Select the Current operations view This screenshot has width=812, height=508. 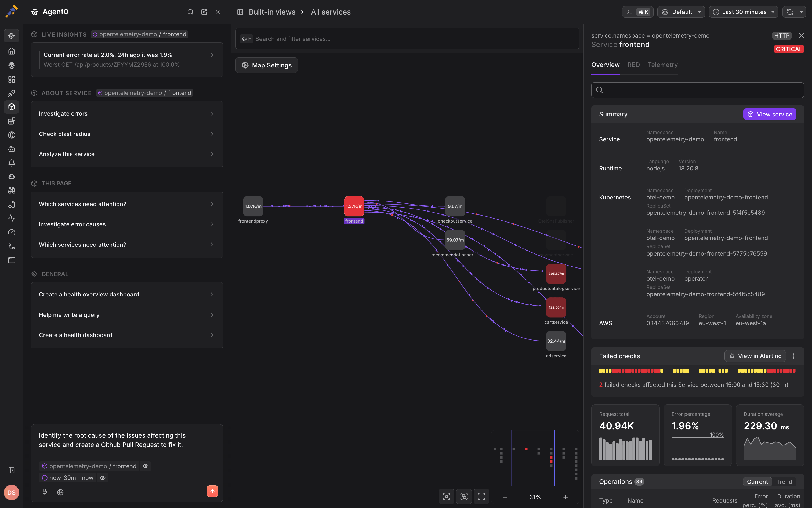click(x=757, y=482)
